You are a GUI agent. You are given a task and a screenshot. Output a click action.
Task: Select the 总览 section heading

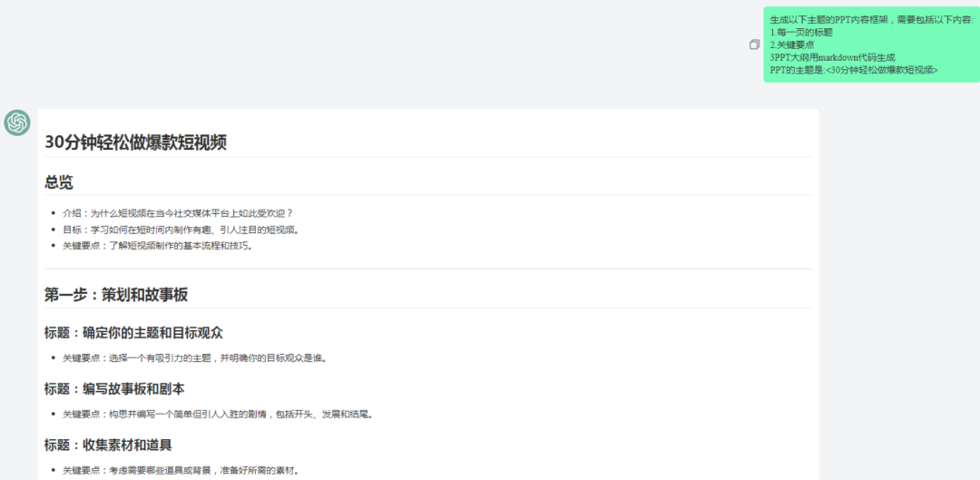point(59,181)
